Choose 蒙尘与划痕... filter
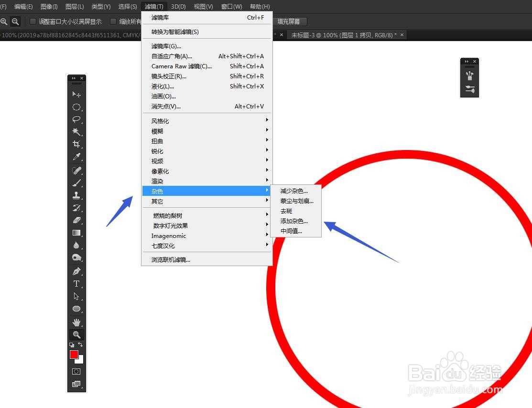 [x=295, y=201]
